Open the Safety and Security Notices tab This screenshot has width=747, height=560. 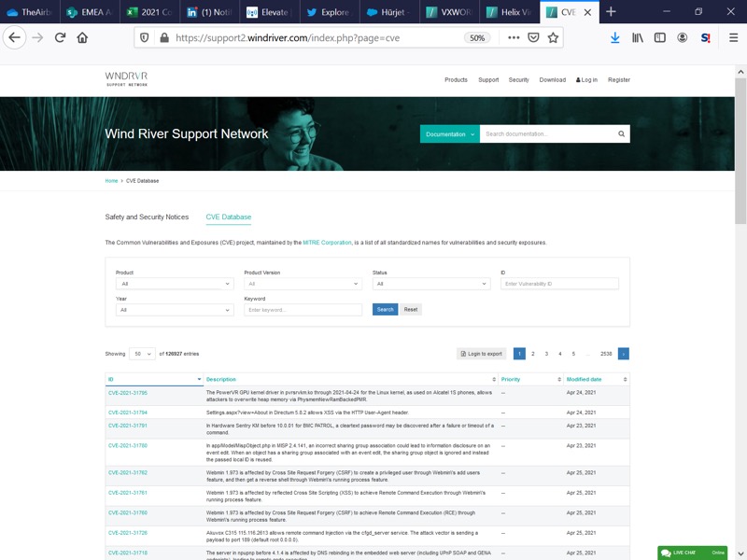[x=147, y=217]
